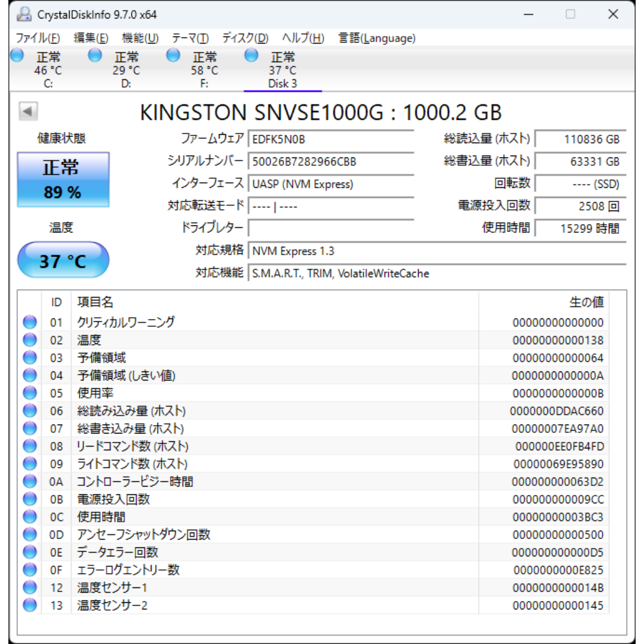Click the CrystalDiskInfo app icon in title bar
Screen dimensions: 644x644
24,14
